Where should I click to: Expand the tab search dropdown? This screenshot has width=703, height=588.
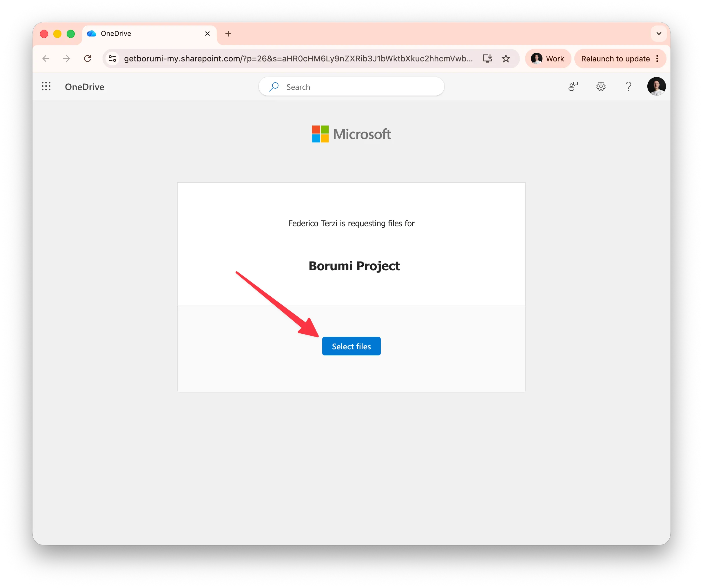click(x=658, y=34)
